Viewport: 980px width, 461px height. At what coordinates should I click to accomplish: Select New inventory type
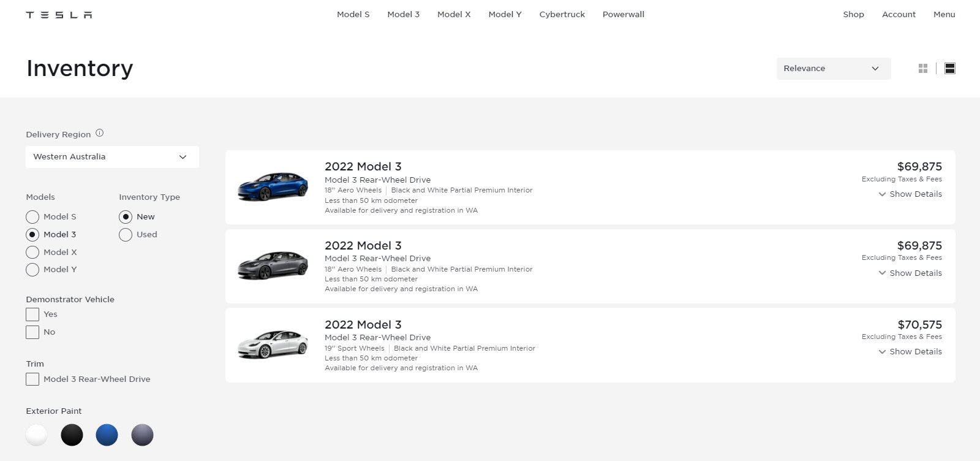click(x=126, y=217)
